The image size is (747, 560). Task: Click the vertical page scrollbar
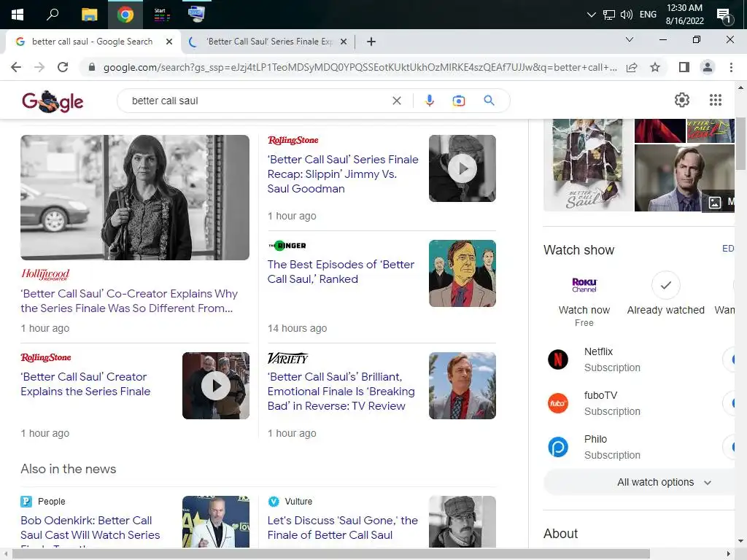(x=740, y=143)
